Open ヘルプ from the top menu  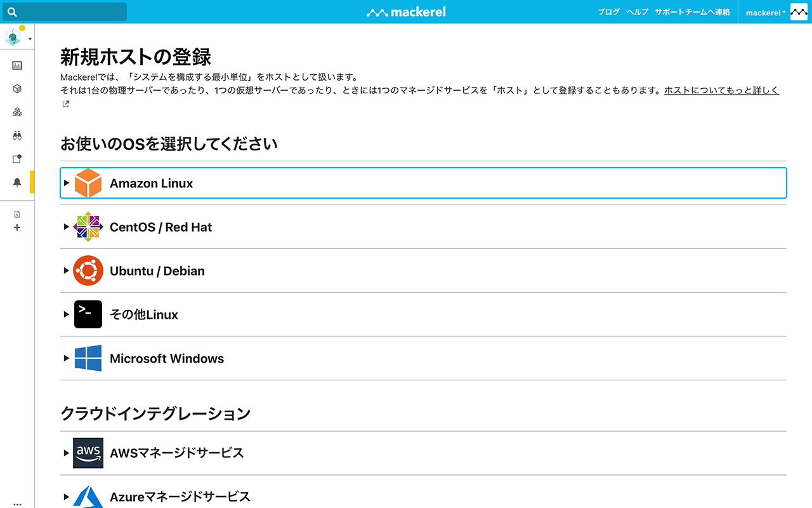[637, 12]
